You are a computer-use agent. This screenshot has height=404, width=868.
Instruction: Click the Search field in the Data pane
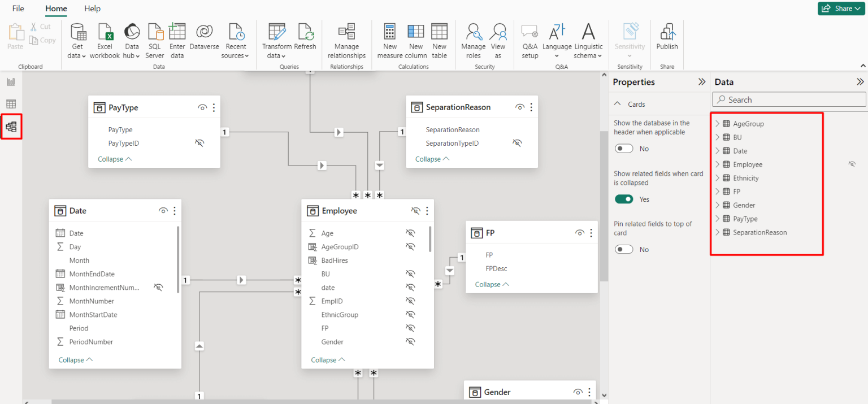[788, 99]
